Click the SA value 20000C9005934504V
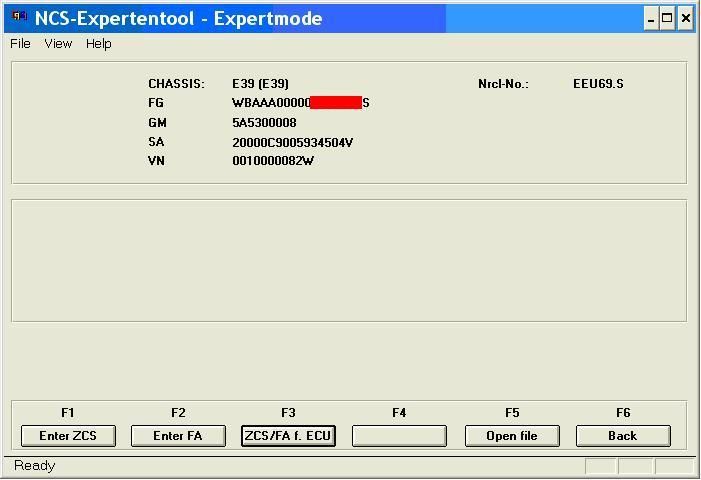Screen dimensions: 701x480 (292, 143)
